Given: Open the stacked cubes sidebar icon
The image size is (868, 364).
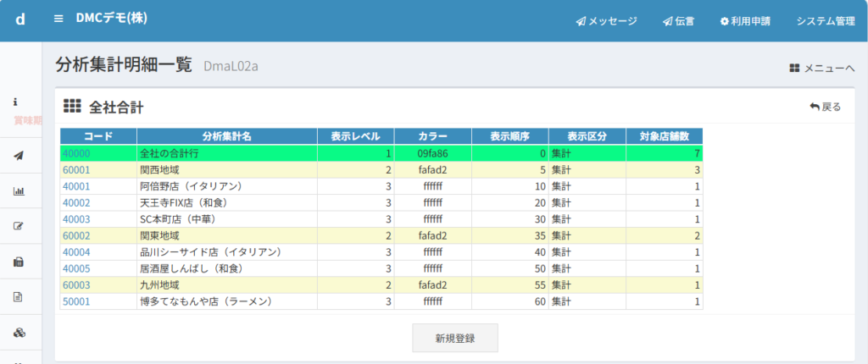Looking at the screenshot, I should click(x=19, y=333).
